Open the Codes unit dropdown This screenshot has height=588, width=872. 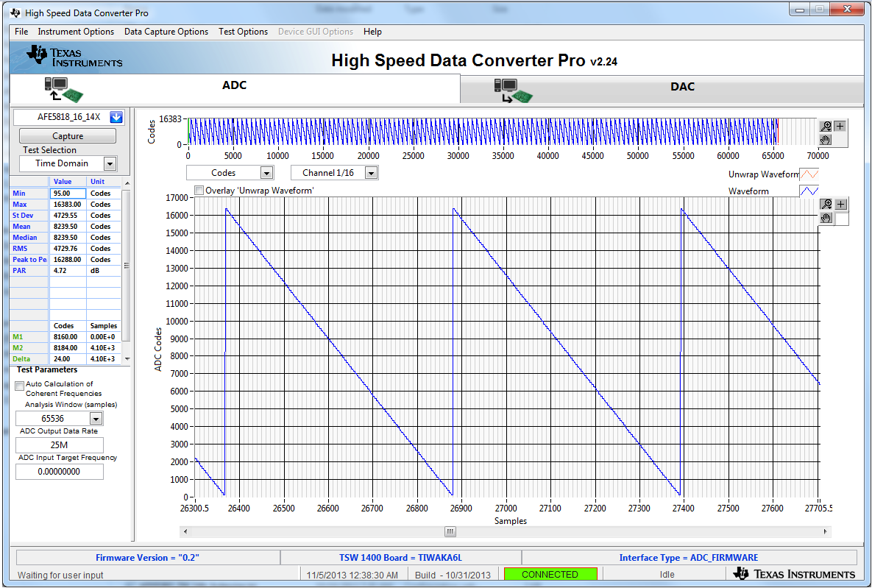coord(267,173)
